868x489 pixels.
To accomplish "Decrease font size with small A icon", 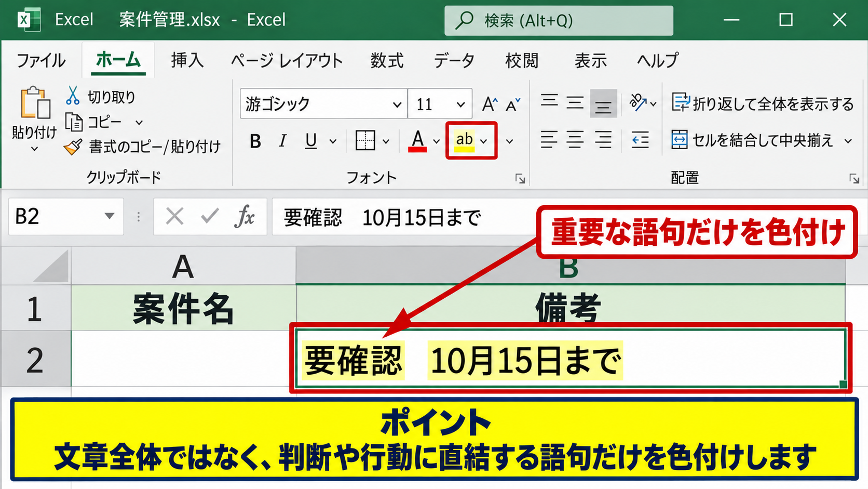I will [512, 104].
